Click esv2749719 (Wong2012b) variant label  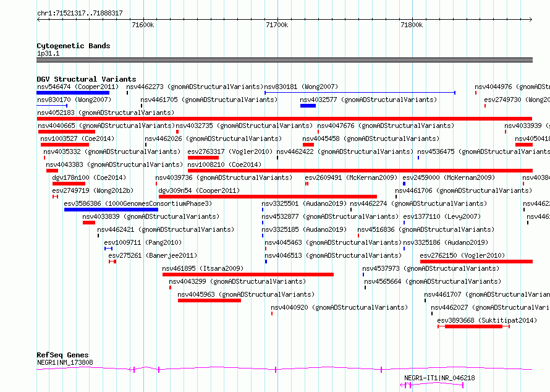pos(93,190)
